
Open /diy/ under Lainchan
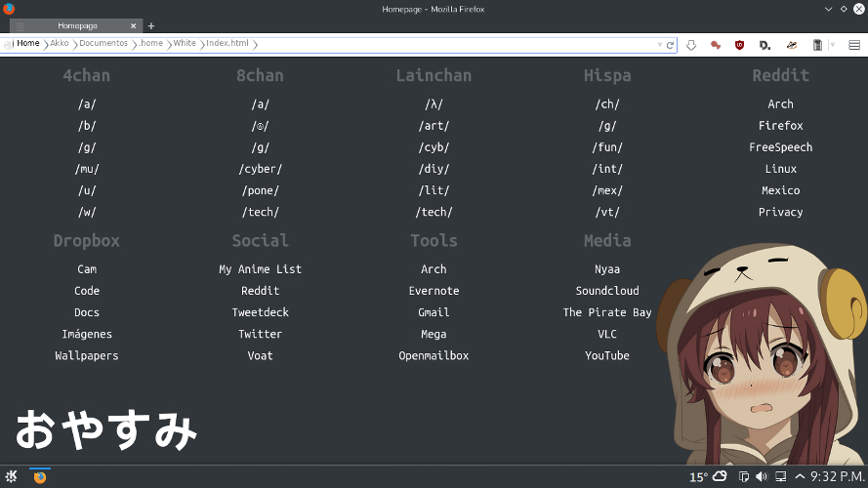point(434,169)
